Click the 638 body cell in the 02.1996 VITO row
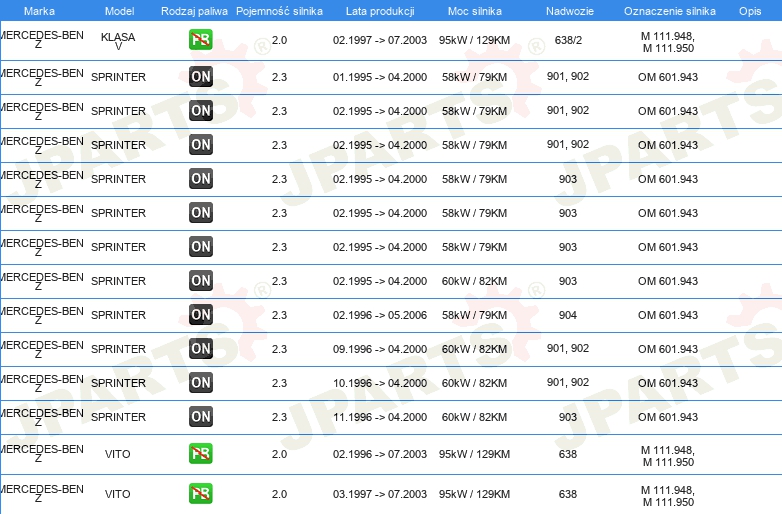Screen dimensions: 782x514 568,454
